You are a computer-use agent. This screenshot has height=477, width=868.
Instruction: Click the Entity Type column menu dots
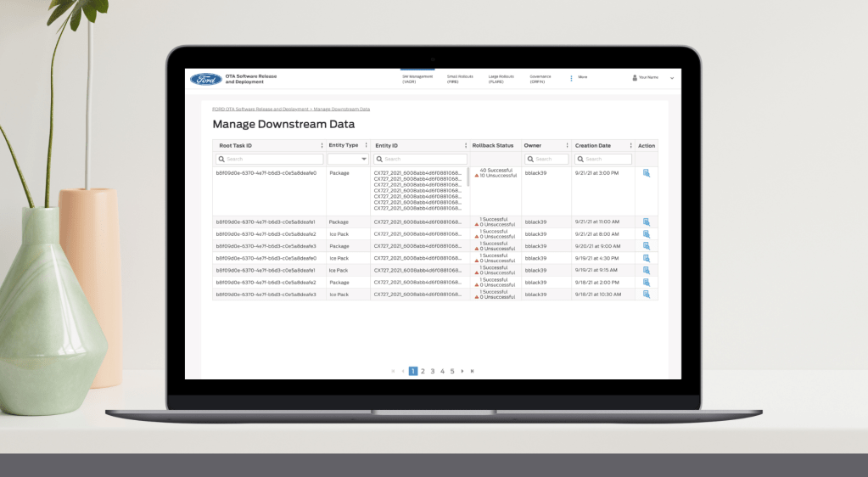366,146
